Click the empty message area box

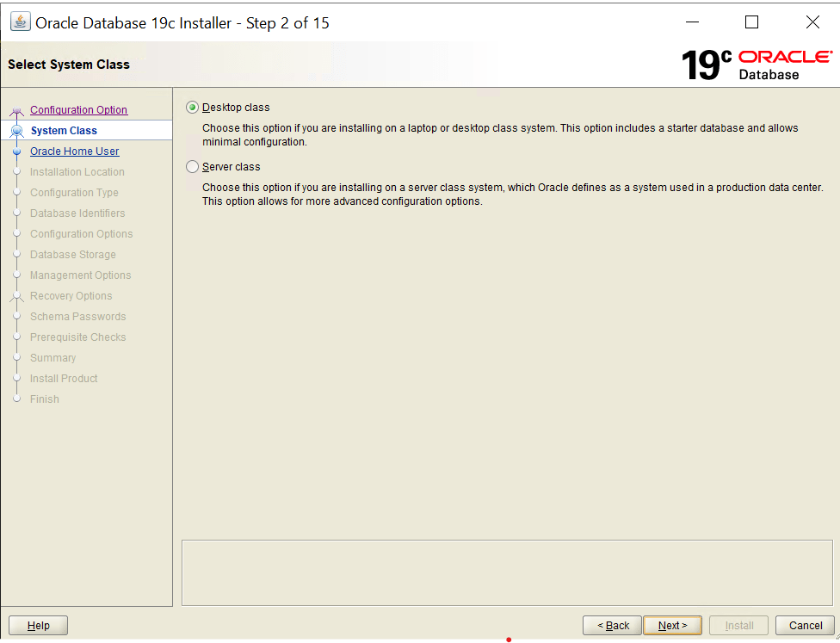(507, 572)
